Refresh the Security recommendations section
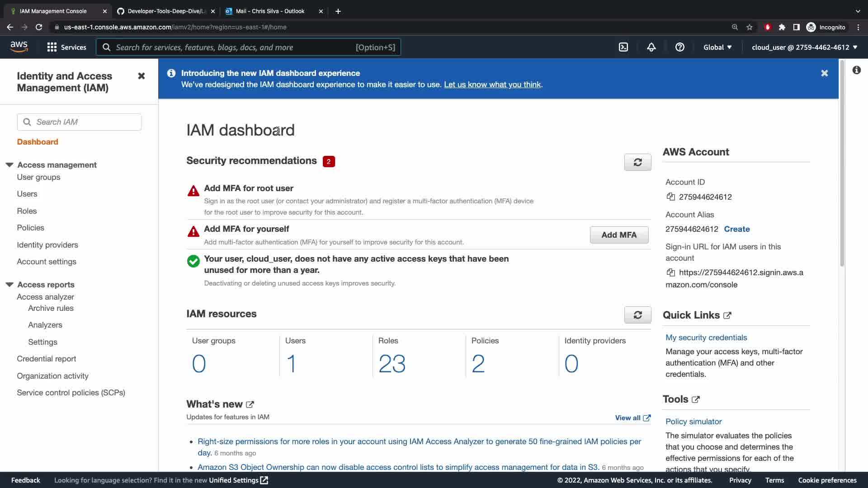The image size is (868, 488). pos(637,162)
